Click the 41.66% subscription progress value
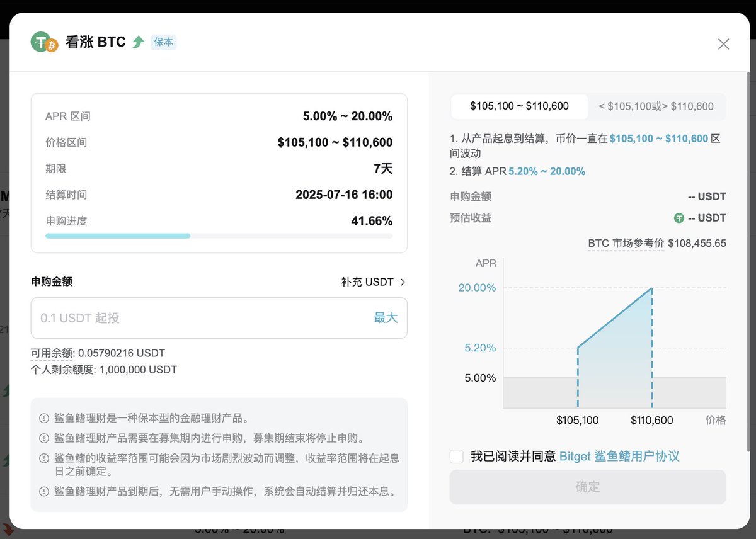This screenshot has width=756, height=539. click(372, 221)
